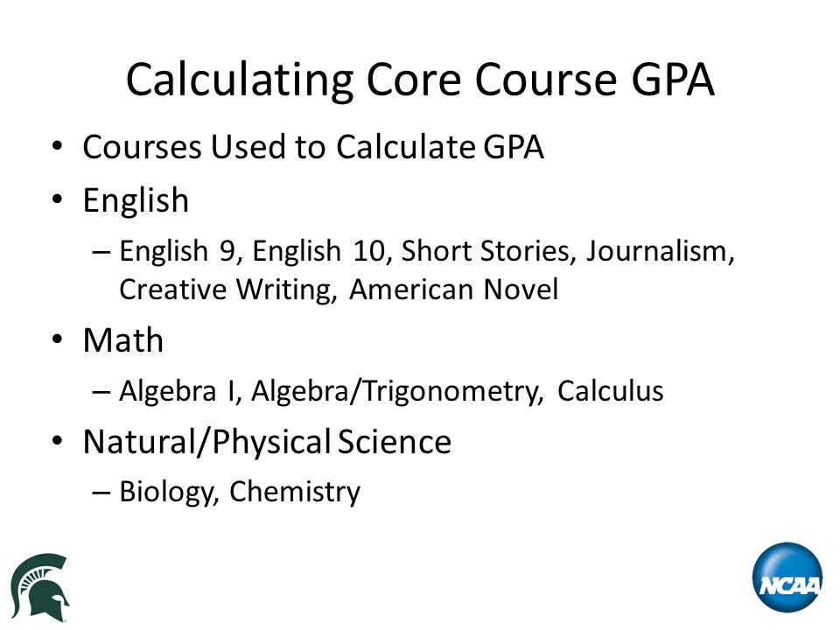Click the text Short Stories
Screen dimensions: 840x630
pos(488,251)
